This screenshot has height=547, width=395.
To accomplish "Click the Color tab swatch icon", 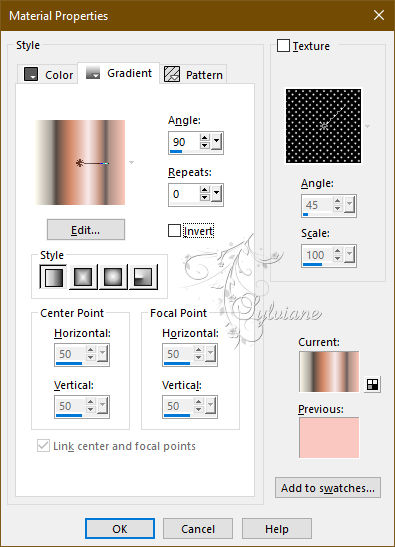I will [31, 74].
